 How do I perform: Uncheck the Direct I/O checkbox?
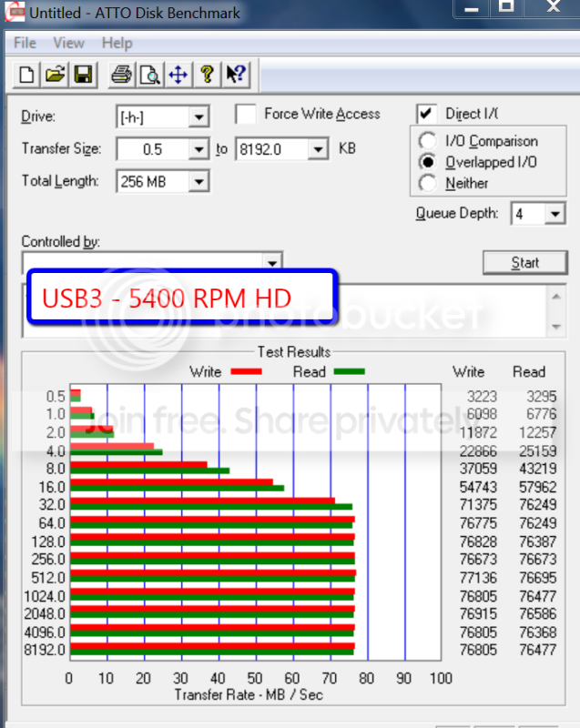[426, 114]
